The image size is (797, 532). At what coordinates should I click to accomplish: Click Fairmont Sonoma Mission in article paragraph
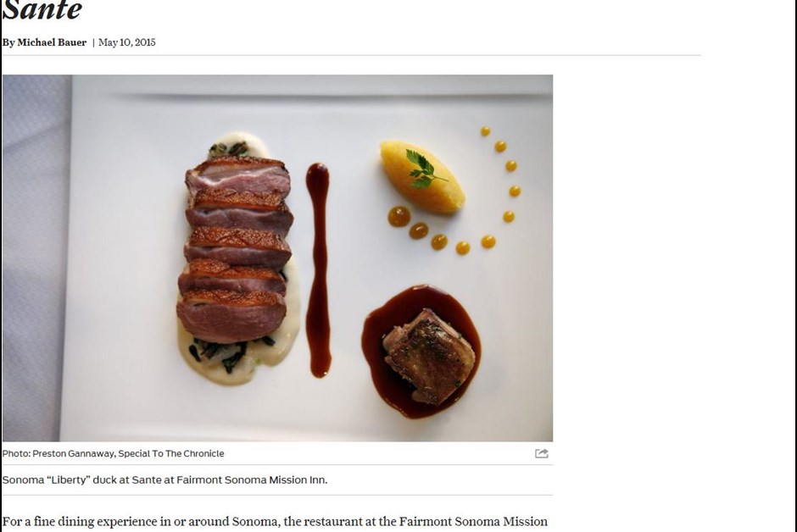473,521
